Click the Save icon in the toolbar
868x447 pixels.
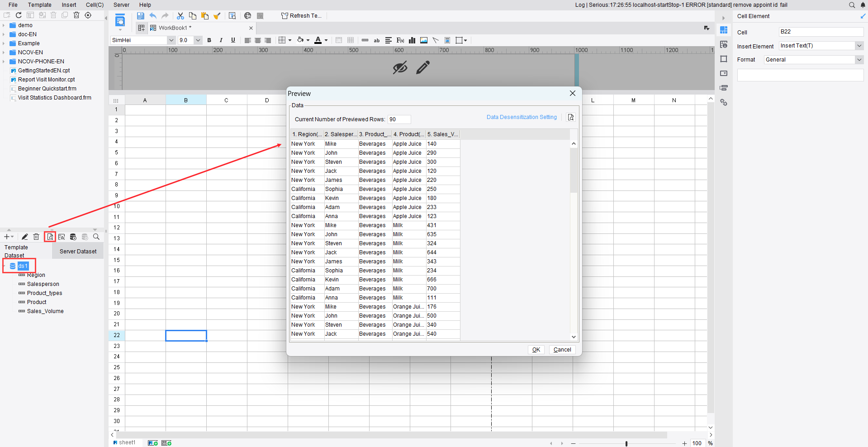tap(140, 16)
